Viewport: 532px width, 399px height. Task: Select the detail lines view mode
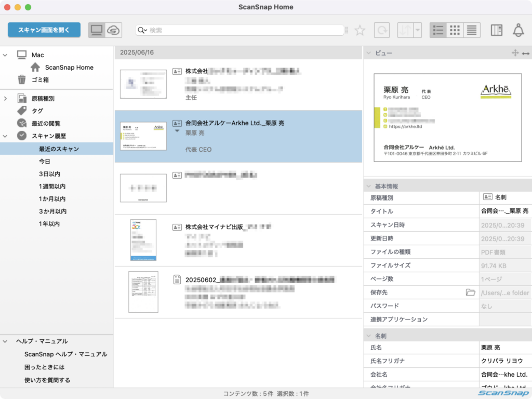click(x=472, y=30)
